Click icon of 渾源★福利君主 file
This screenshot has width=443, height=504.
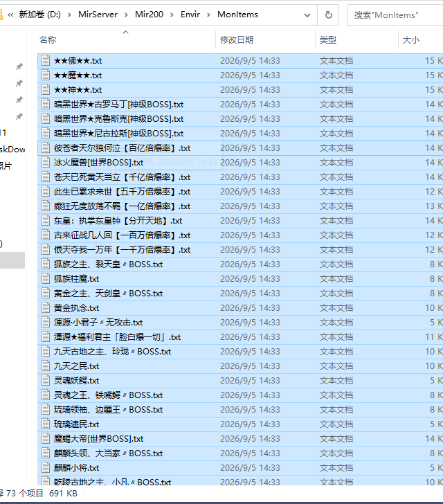46,336
